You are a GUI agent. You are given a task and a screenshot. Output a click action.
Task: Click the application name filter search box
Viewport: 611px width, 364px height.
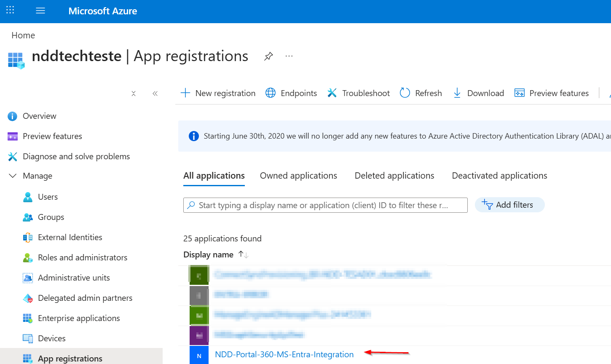point(325,205)
